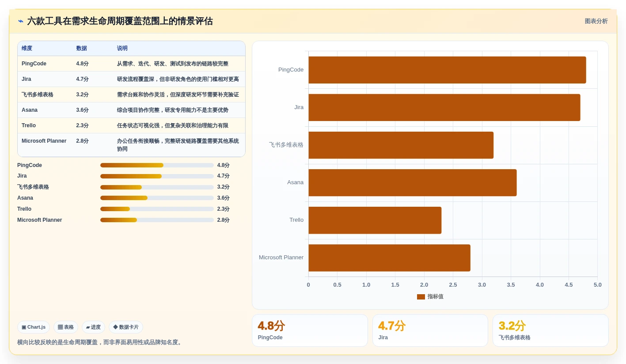
Task: Click the 4.8分 table cell
Action: click(83, 64)
